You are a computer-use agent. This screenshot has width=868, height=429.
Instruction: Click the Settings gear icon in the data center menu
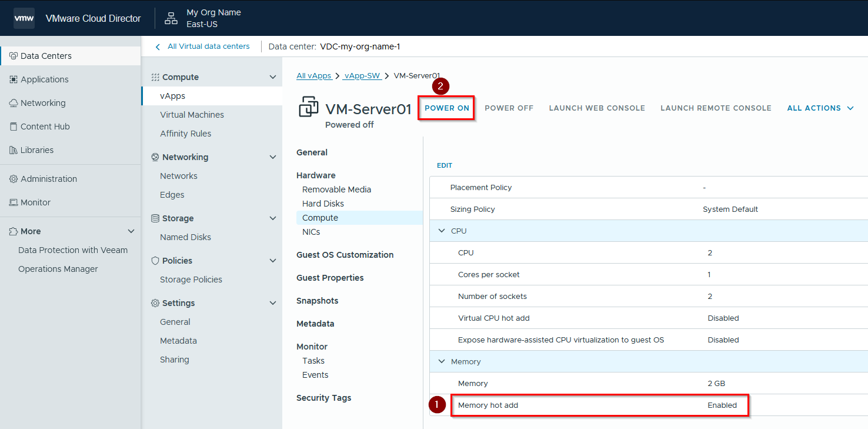155,303
